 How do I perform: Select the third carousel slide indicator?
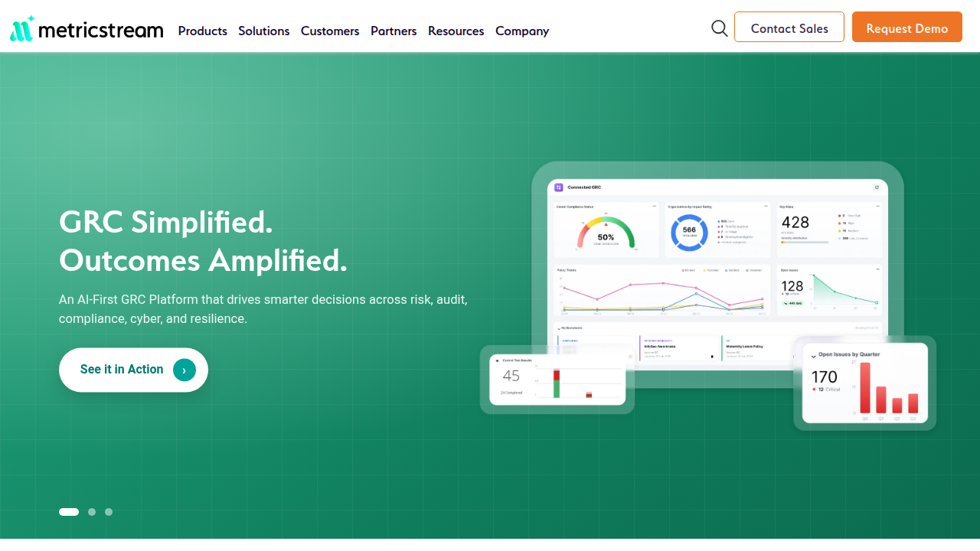point(109,512)
